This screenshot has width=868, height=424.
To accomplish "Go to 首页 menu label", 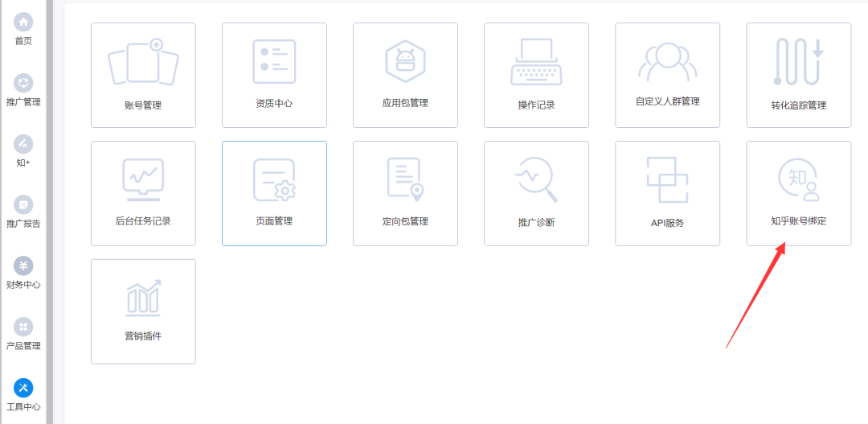I will (23, 41).
